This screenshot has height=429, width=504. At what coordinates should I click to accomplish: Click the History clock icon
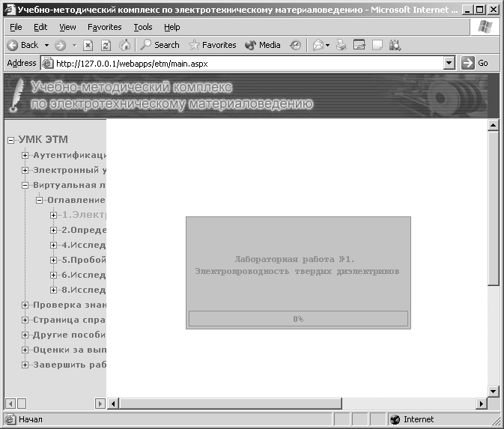pos(295,46)
